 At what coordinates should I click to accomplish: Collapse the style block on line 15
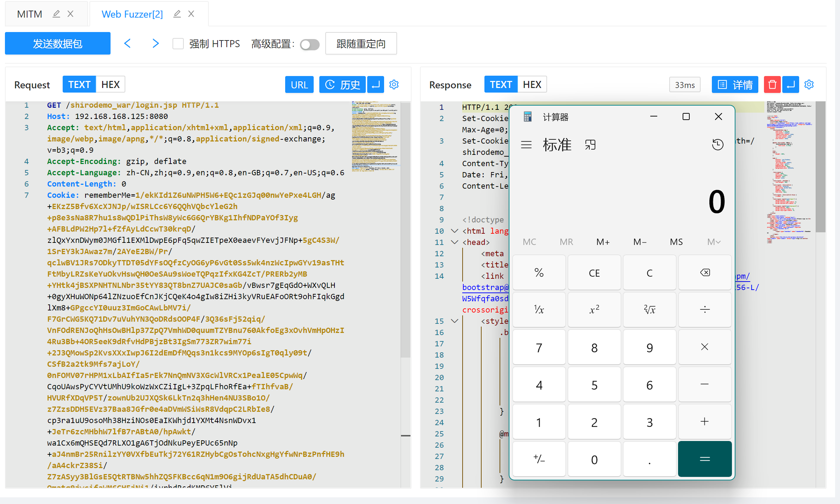pyautogui.click(x=455, y=321)
